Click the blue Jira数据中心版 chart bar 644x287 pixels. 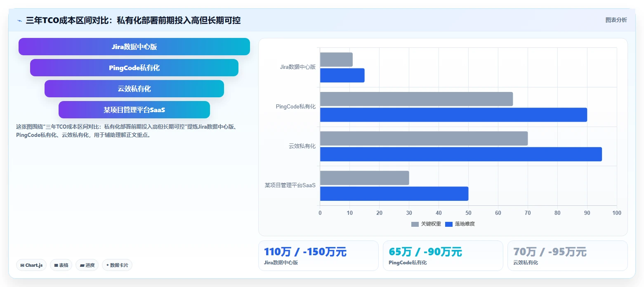point(342,75)
